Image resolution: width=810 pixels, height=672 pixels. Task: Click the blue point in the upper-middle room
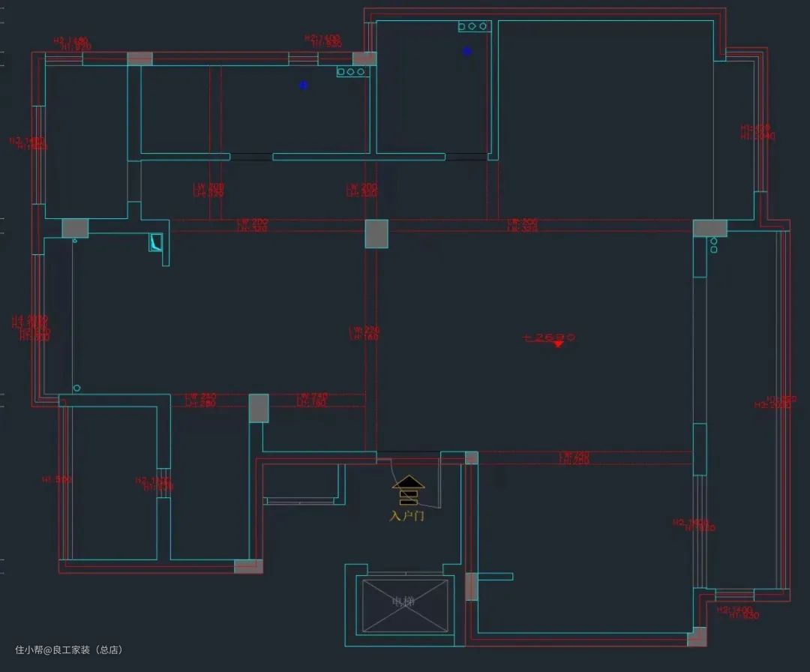click(467, 51)
